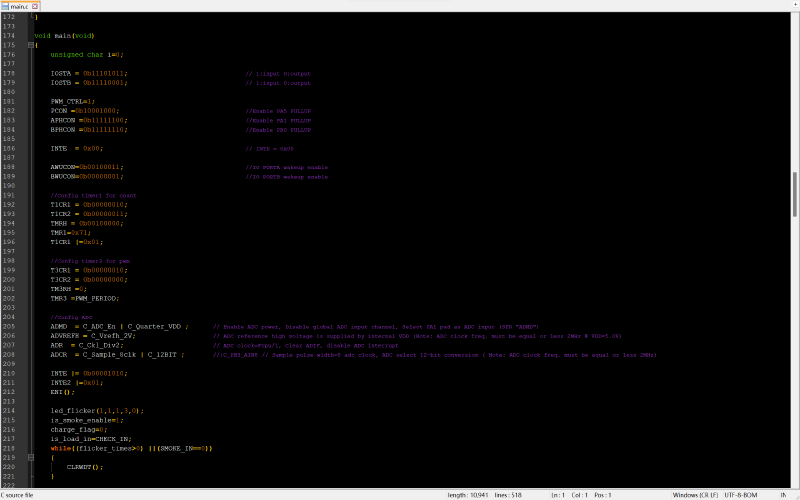The image size is (800, 500).
Task: Click the 'Pos : 1' status bar entry
Action: pos(603,495)
